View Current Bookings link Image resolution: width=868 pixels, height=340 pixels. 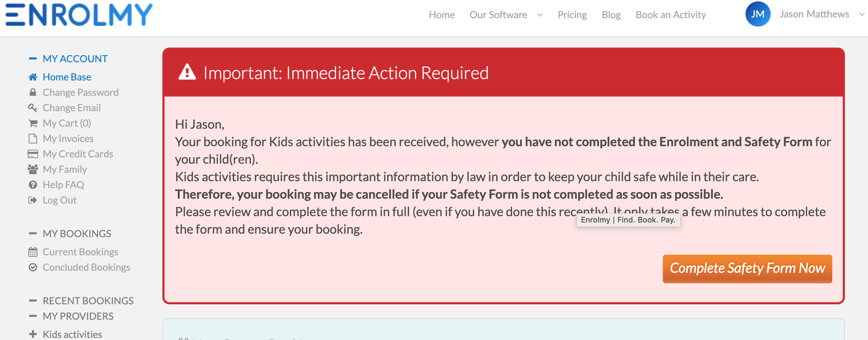tap(80, 252)
